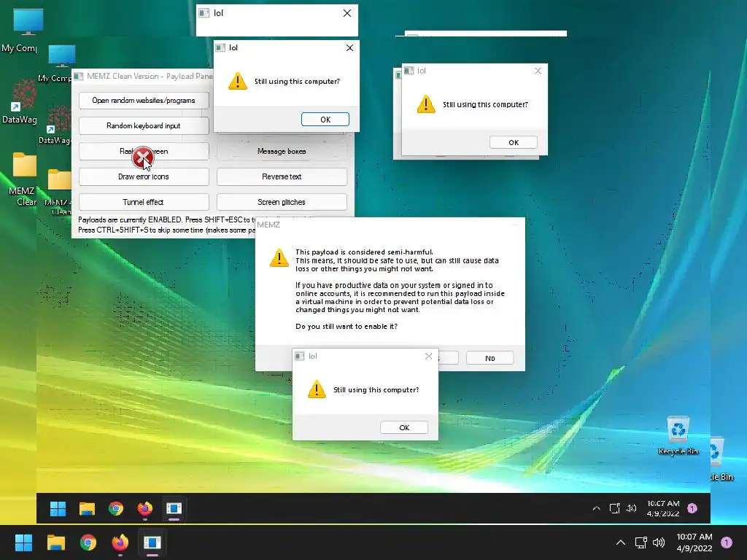Open notification badge in bottom taskbar
This screenshot has height=560, width=747.
726,542
